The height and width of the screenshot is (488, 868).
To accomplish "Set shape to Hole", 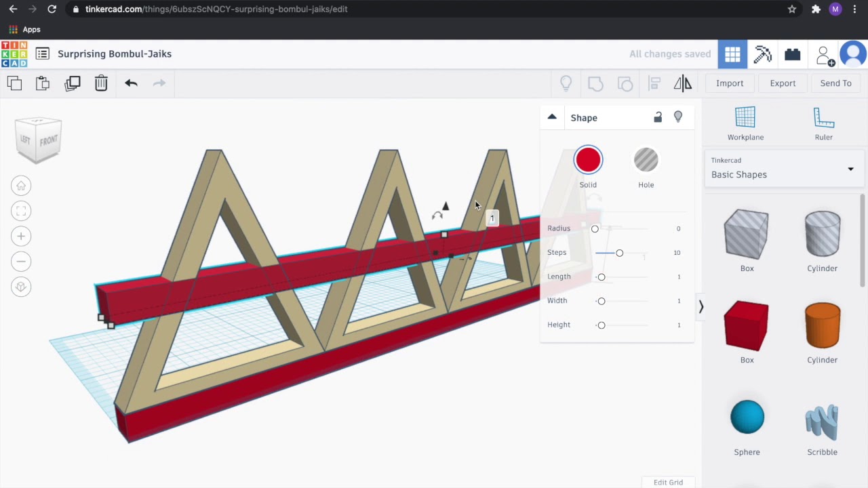I will pos(646,160).
